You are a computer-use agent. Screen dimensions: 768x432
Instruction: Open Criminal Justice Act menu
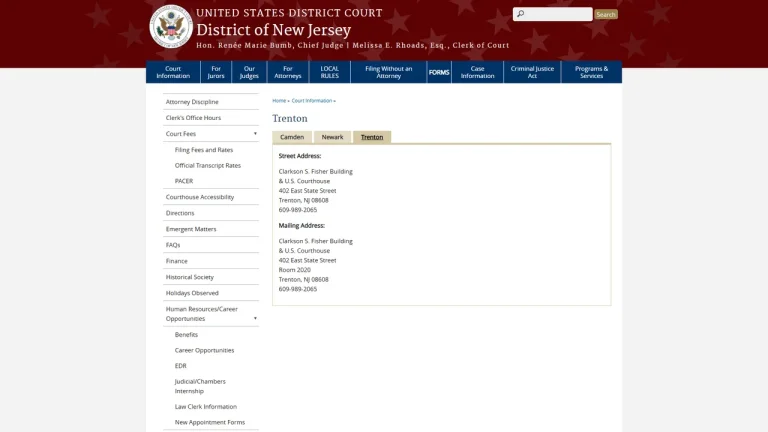532,72
